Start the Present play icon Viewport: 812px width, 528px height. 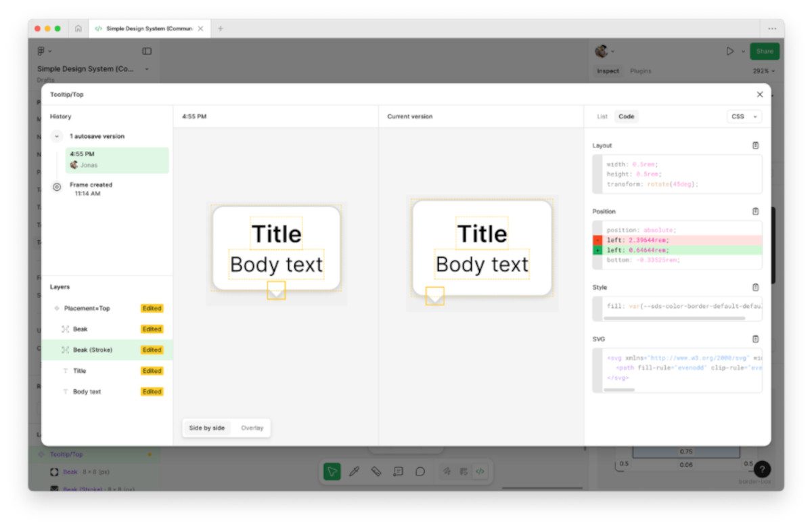tap(730, 51)
